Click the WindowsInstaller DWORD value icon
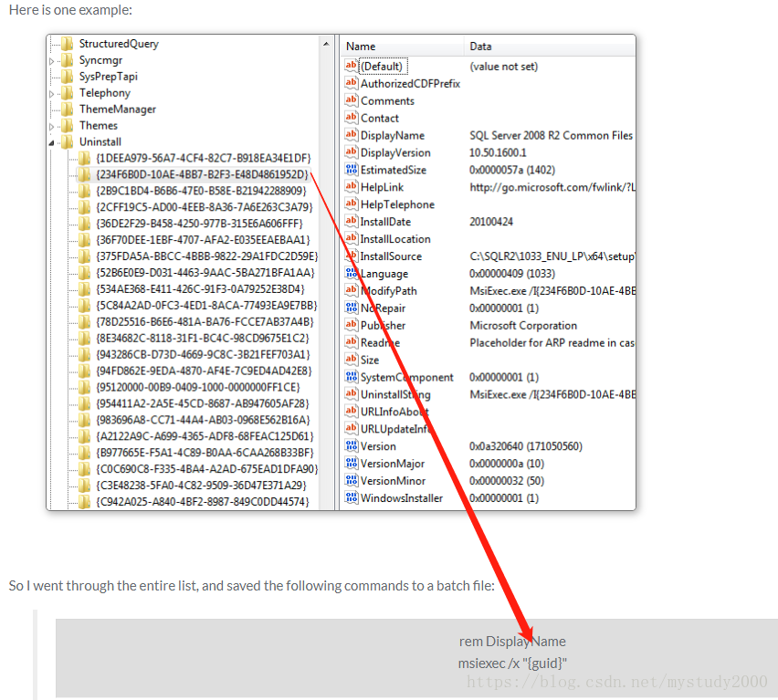Image resolution: width=778 pixels, height=700 pixels. pos(352,497)
